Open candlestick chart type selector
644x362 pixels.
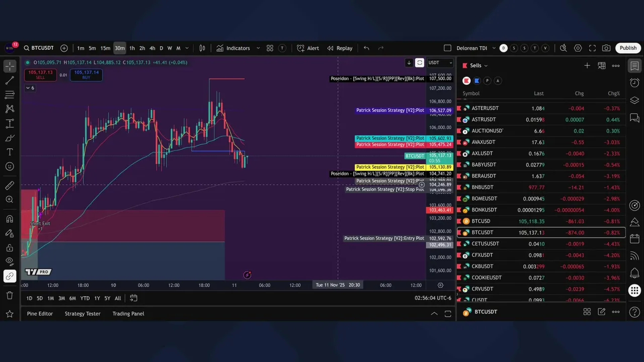(202, 48)
